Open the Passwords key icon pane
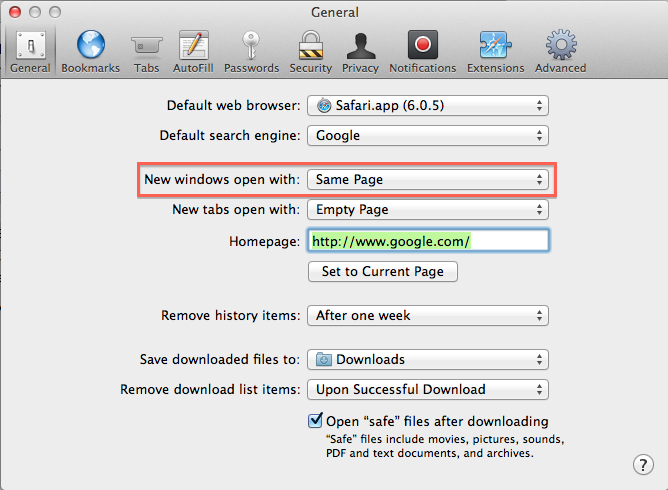The width and height of the screenshot is (668, 490). 251,52
